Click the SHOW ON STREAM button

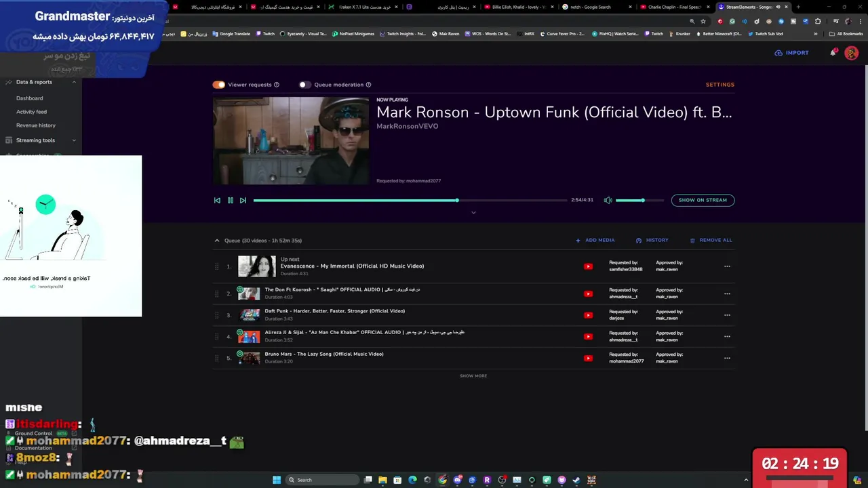703,200
